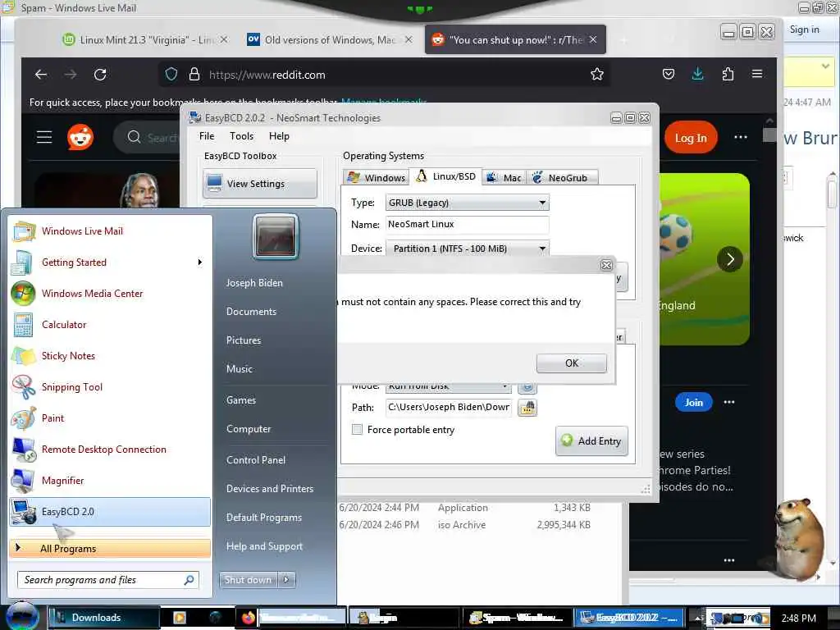Click Start orb on taskbar
840x630 pixels.
click(x=23, y=616)
